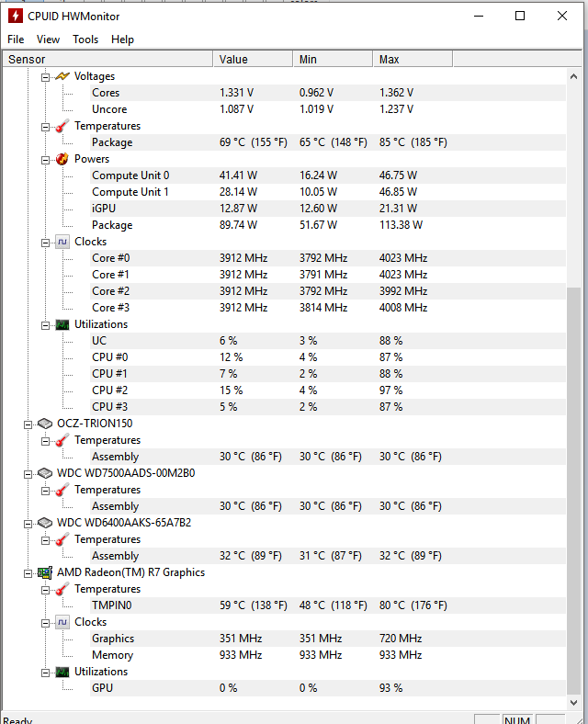Click the Radeon Utilizations chart icon
The height and width of the screenshot is (724, 588).
[x=62, y=672]
